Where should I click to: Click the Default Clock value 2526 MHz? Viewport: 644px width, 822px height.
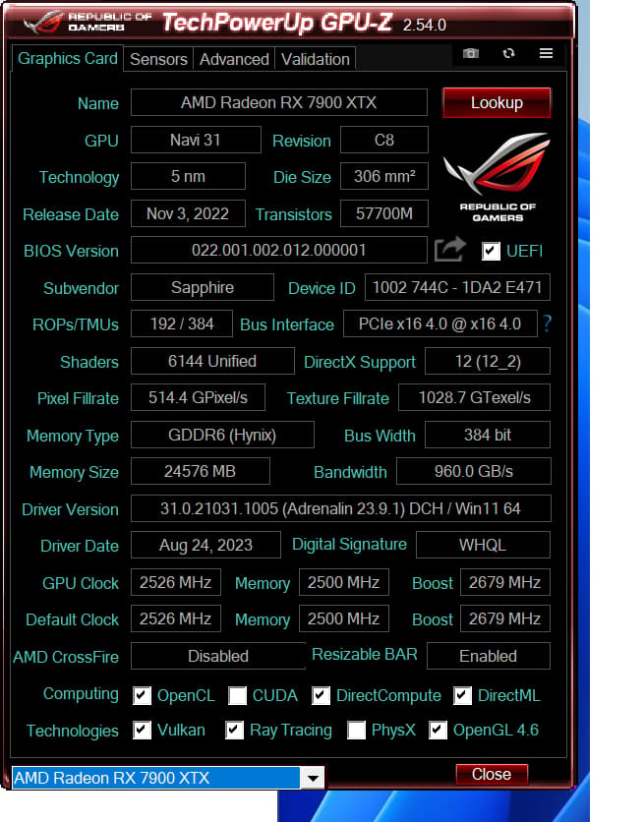pyautogui.click(x=176, y=618)
